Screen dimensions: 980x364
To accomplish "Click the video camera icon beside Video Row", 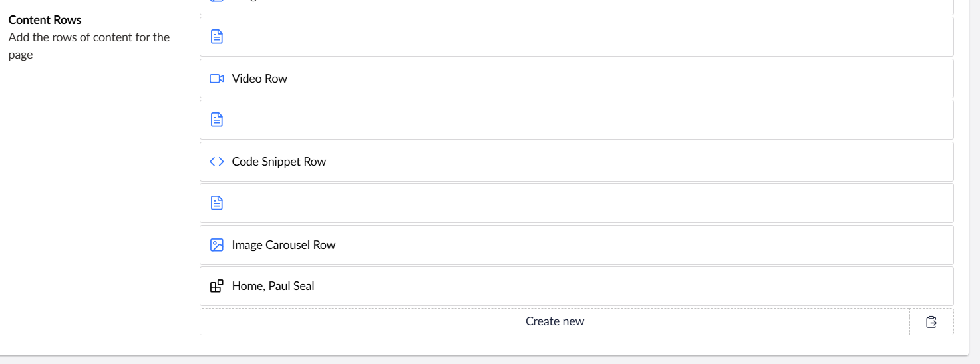I will tap(216, 79).
